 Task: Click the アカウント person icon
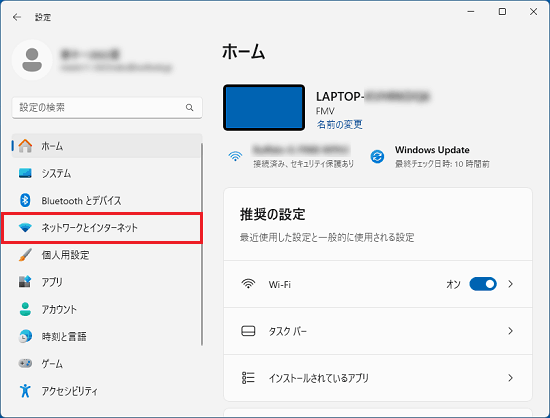click(x=25, y=309)
